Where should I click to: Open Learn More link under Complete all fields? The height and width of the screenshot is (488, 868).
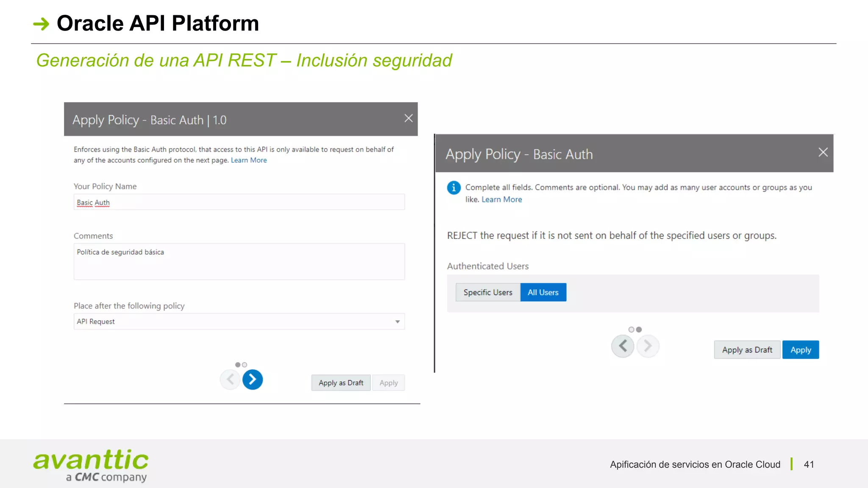[x=502, y=200]
